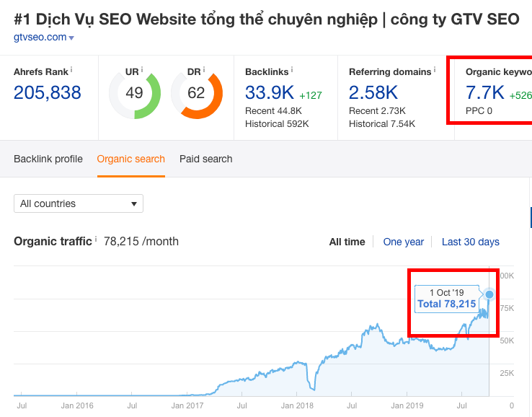
Task: Select the Organic search tab
Action: click(131, 159)
